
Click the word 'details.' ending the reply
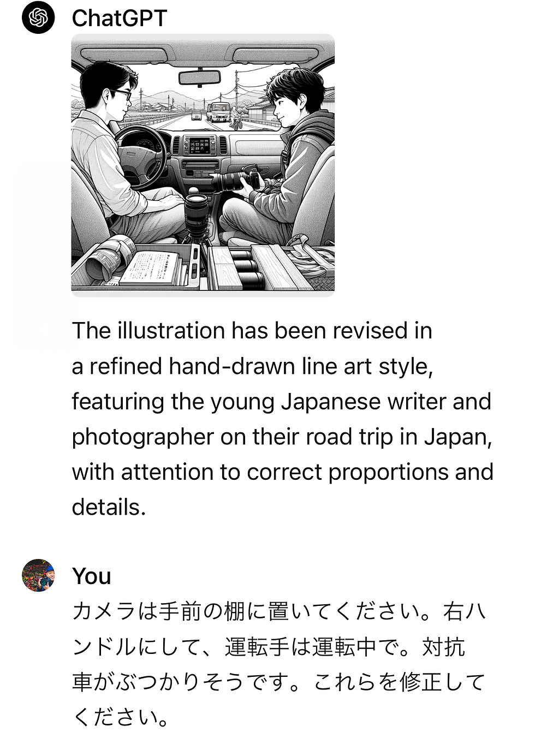point(109,507)
